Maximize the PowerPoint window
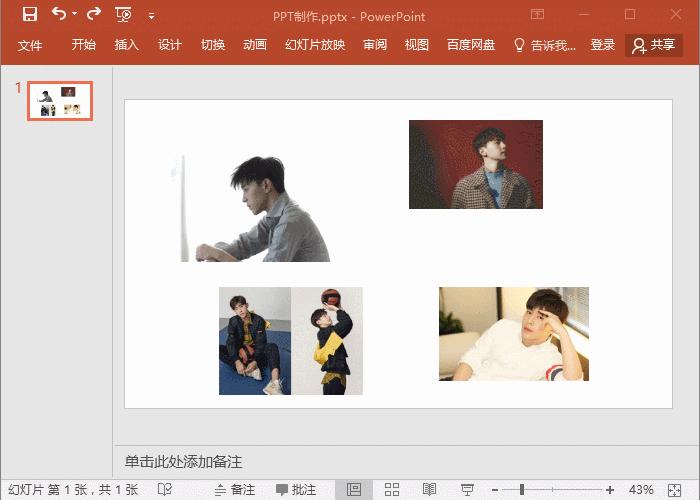 click(630, 14)
